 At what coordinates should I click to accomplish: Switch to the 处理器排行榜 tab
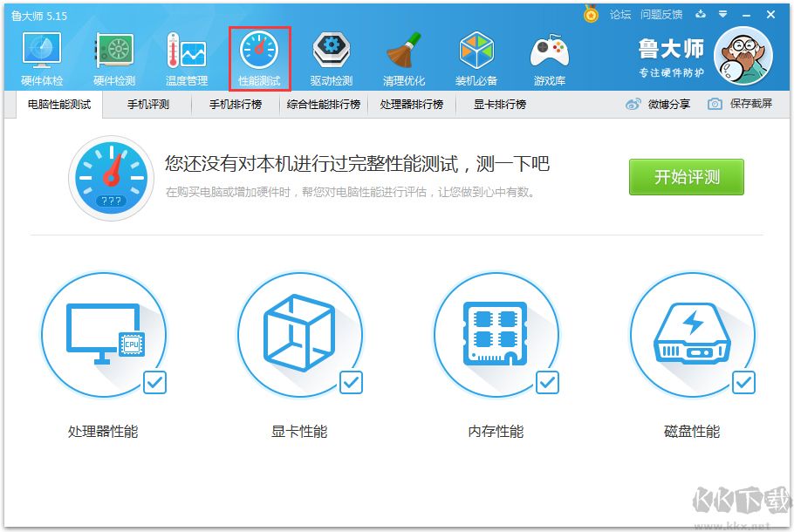click(412, 105)
